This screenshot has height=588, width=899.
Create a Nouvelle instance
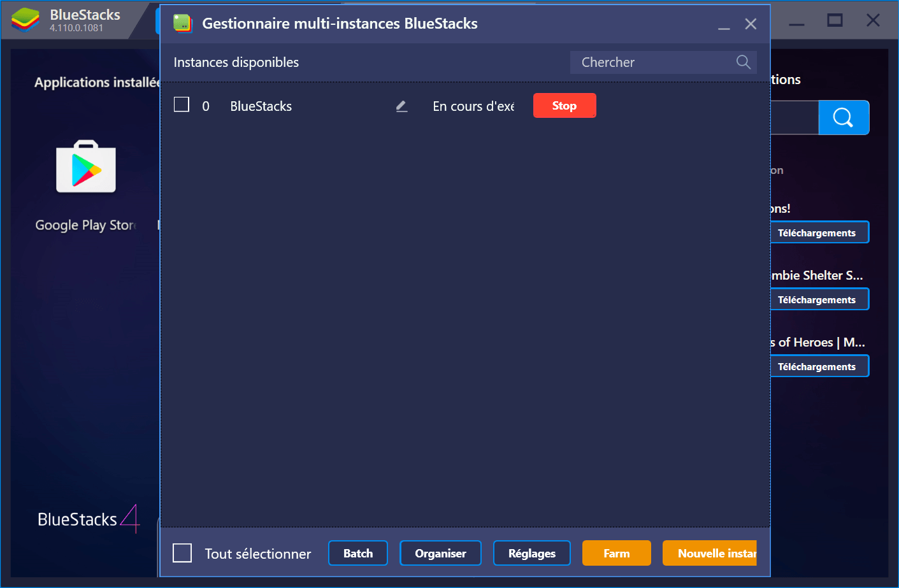click(710, 553)
